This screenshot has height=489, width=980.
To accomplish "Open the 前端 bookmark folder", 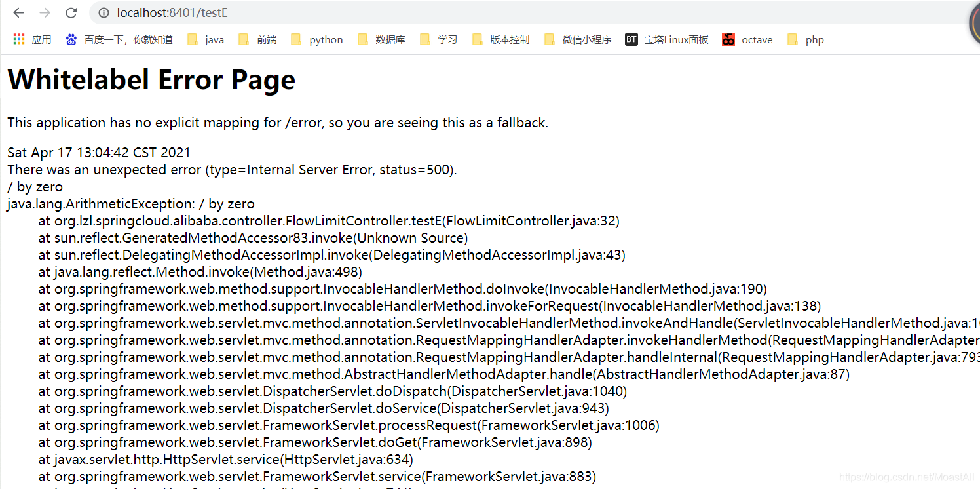I will point(257,40).
